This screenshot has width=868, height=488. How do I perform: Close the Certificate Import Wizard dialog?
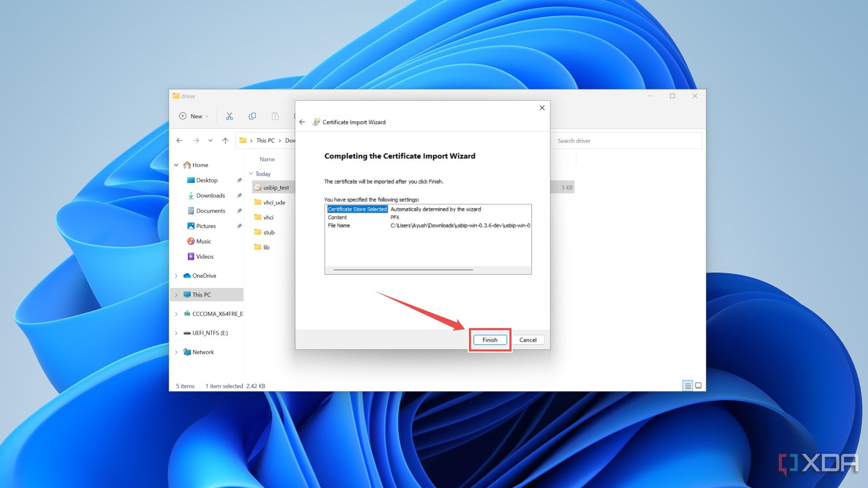pyautogui.click(x=541, y=108)
